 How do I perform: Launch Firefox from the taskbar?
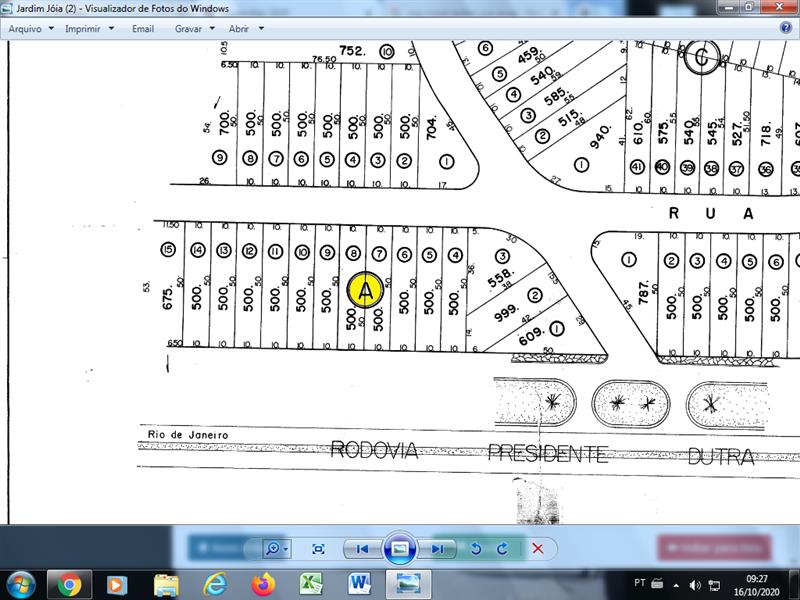click(263, 584)
